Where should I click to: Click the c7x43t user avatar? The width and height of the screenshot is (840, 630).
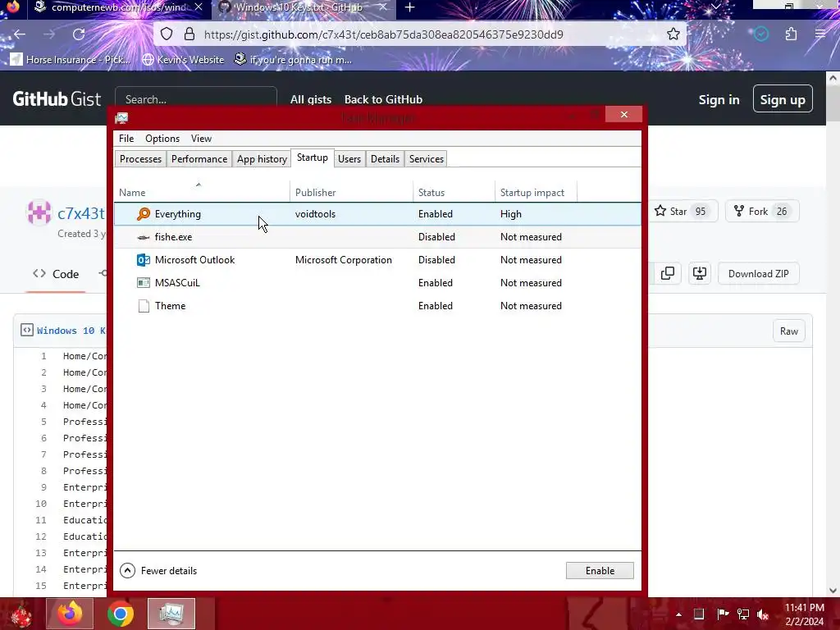coord(39,212)
